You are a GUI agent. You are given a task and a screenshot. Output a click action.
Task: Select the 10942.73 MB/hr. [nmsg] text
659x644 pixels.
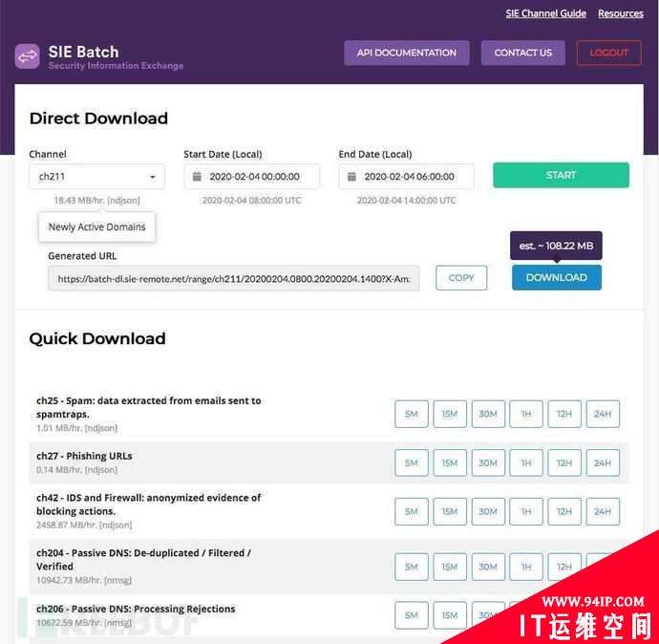tap(84, 580)
